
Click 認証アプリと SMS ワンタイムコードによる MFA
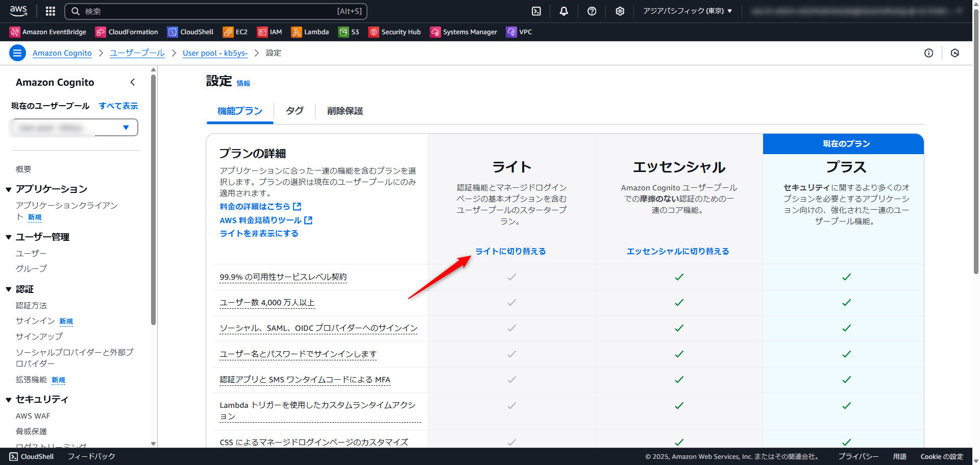click(x=305, y=379)
